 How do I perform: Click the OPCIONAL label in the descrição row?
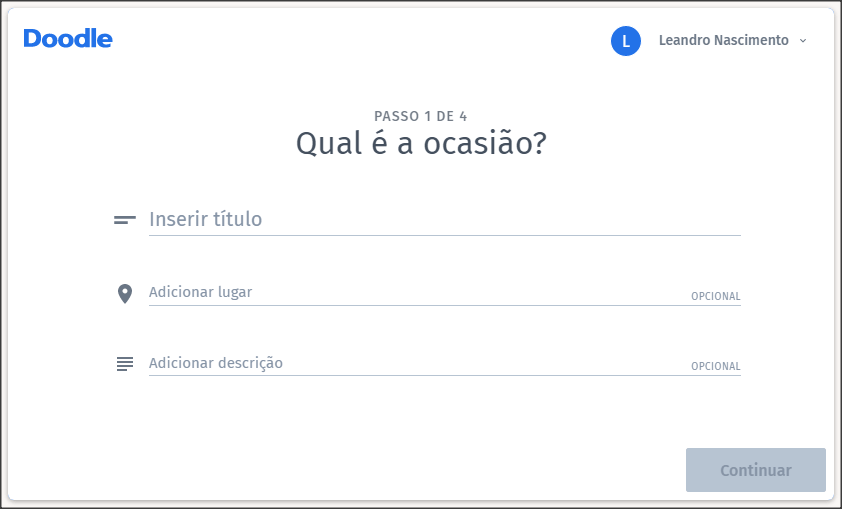[x=715, y=366]
